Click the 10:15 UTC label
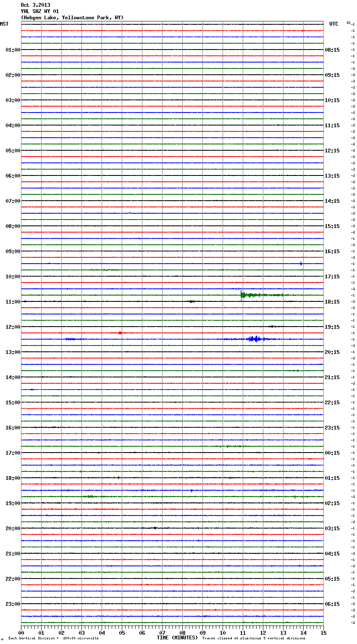The image size is (357, 644). click(x=332, y=100)
